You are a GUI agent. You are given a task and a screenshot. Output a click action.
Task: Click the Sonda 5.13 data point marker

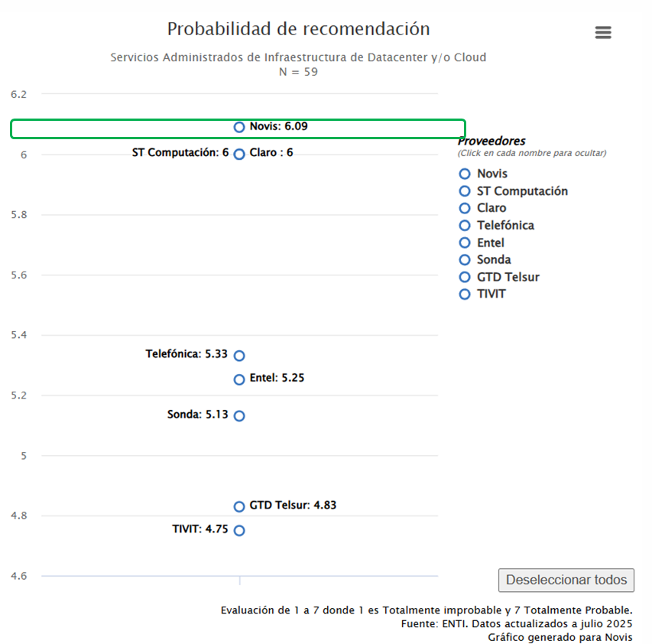239,416
